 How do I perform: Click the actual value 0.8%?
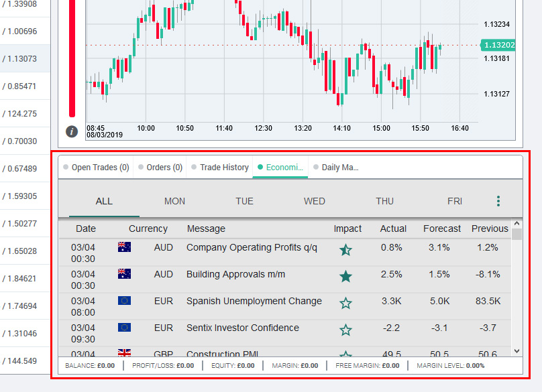[x=391, y=248]
